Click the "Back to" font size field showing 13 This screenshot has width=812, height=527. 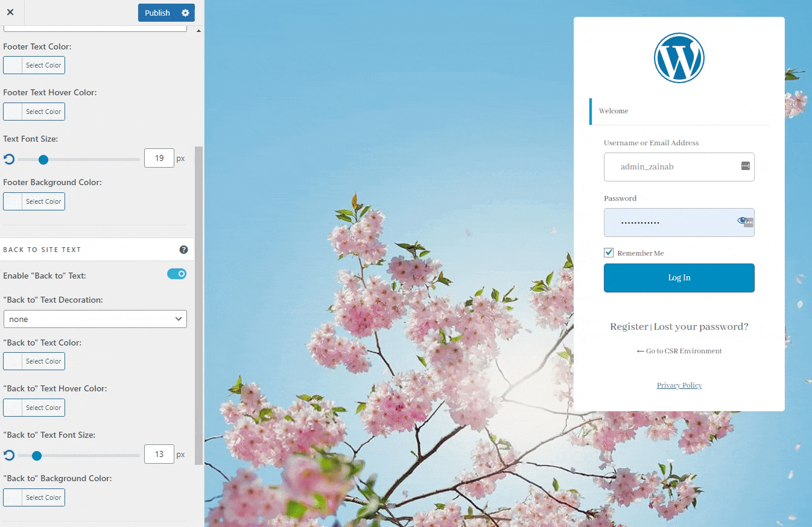click(x=159, y=454)
